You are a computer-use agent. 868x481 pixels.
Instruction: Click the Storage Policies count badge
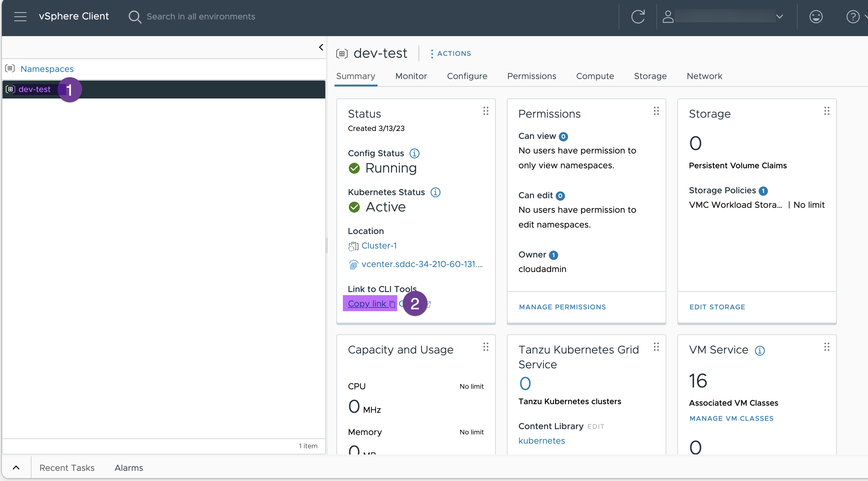point(763,191)
